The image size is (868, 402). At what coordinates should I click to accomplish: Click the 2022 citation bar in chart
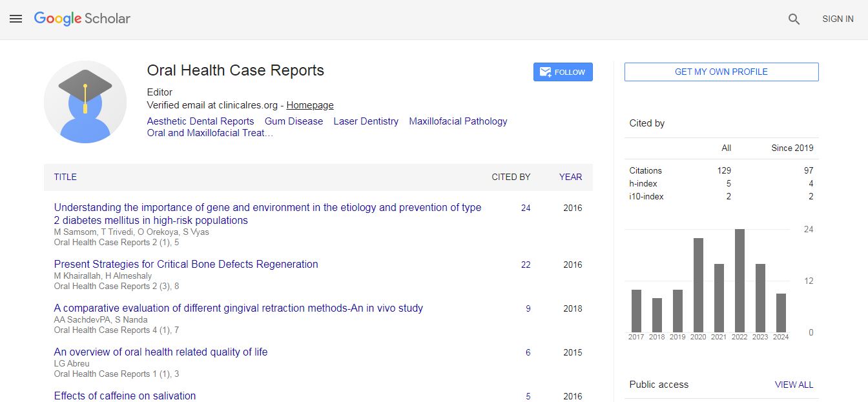coord(739,281)
